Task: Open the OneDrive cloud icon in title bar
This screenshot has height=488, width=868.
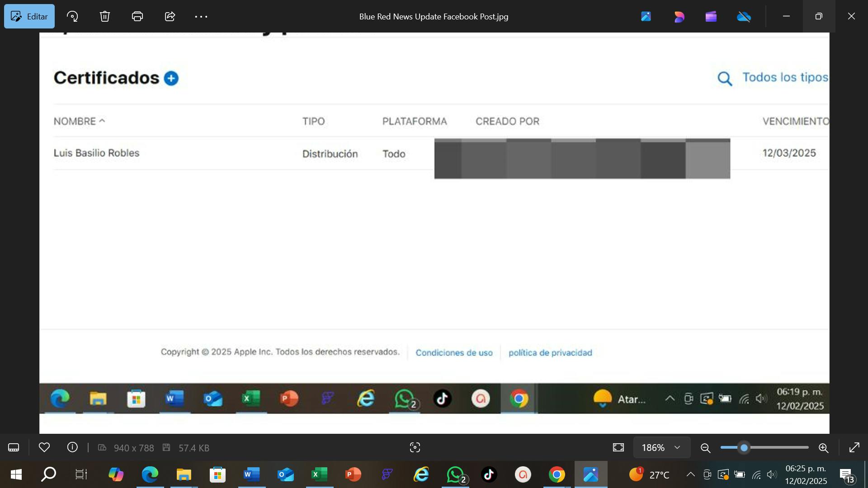Action: [744, 17]
